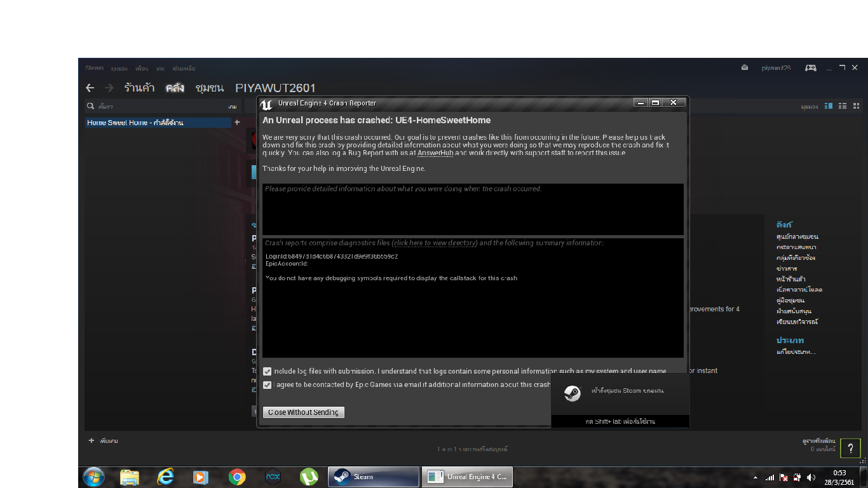
Task: Click the แก้ไขประเภท... link
Action: pyautogui.click(x=796, y=352)
